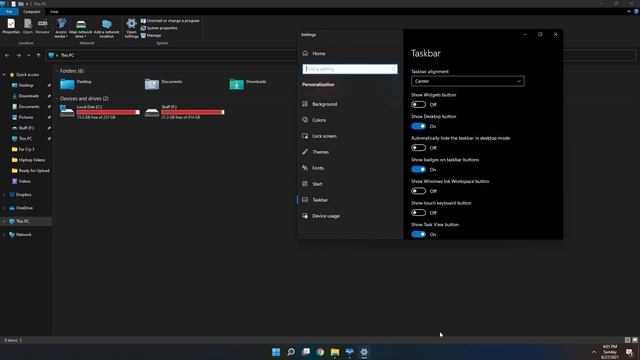Click Windows Start button on taskbar
The image size is (640, 360).
click(x=276, y=352)
